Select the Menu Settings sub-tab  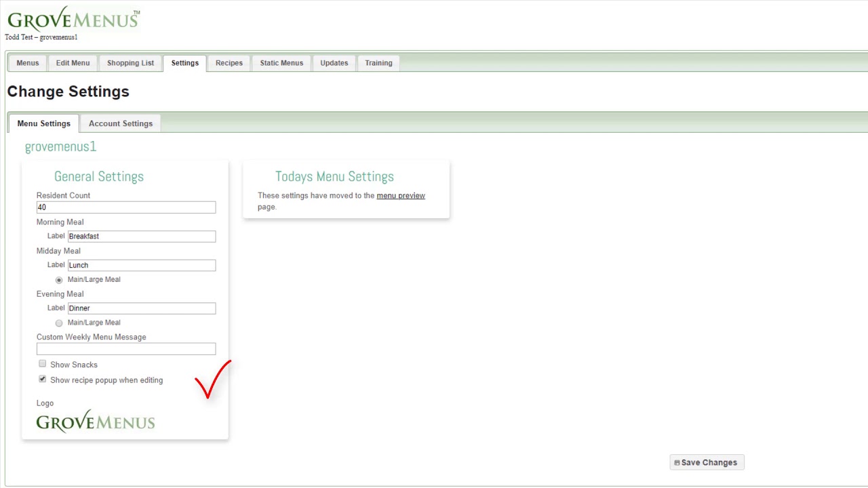44,123
